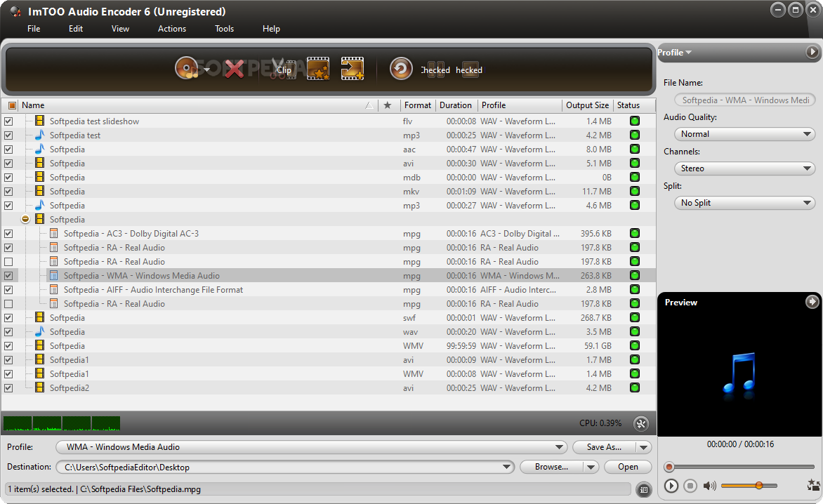The height and width of the screenshot is (504, 823).
Task: Uncheck the Softpedia2 row checkbox
Action: (x=8, y=388)
